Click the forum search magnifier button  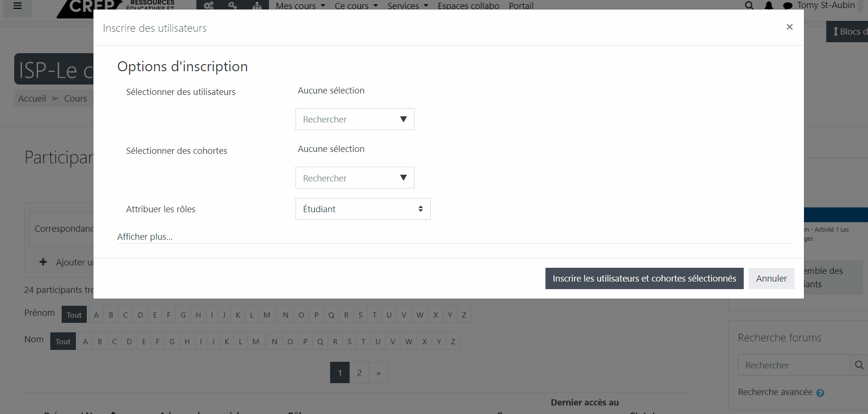(859, 365)
